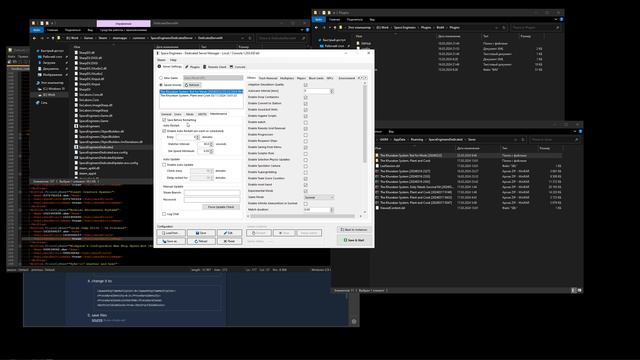Select LastSession.sbl in Saves Explorer
This screenshot has height=360, width=640.
point(390,166)
